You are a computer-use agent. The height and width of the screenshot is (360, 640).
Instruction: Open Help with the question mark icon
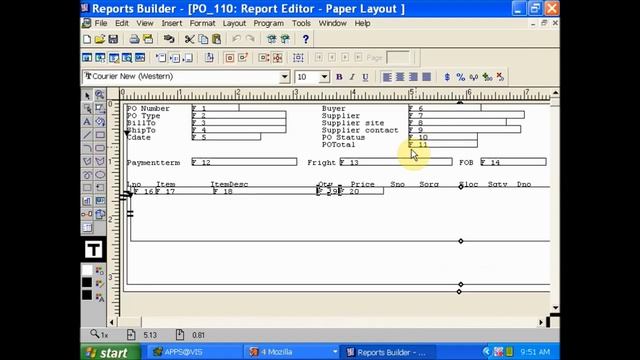pyautogui.click(x=305, y=39)
